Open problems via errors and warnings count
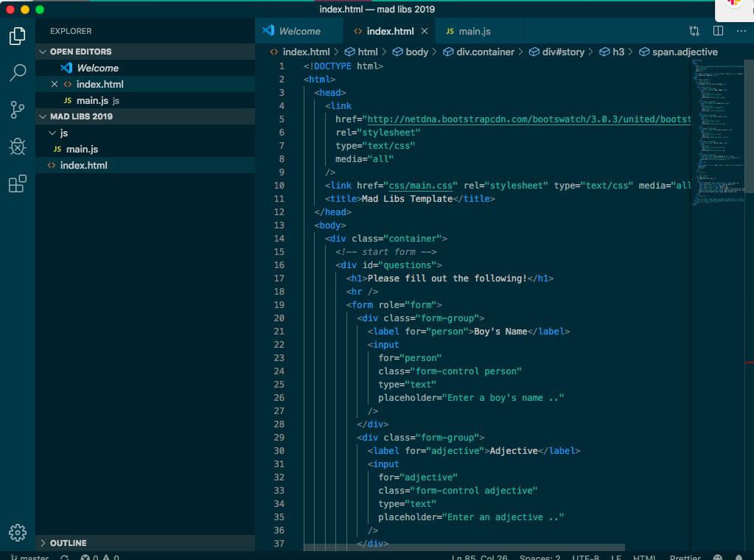The width and height of the screenshot is (754, 560). [x=100, y=557]
